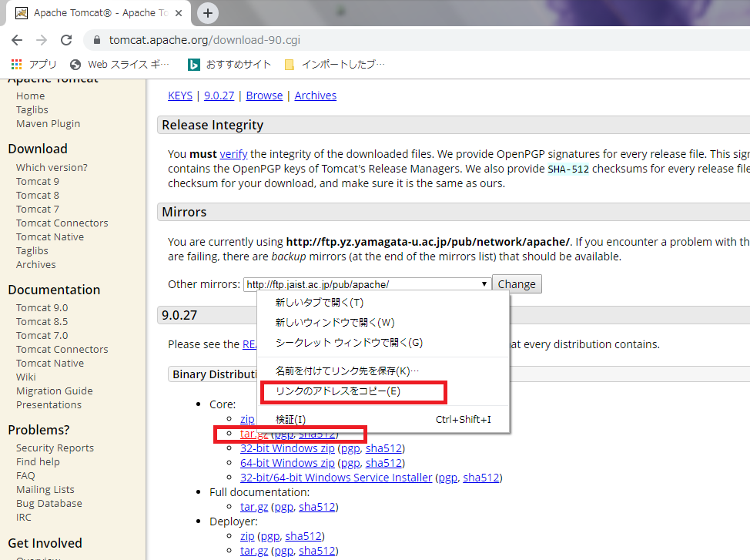View site security info via lock icon
The width and height of the screenshot is (750, 560).
(96, 40)
